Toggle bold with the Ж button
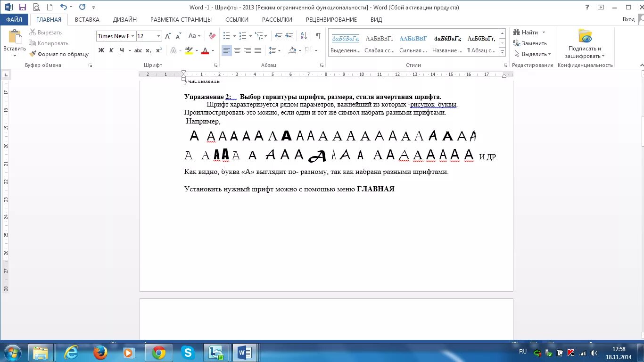The height and width of the screenshot is (362, 644). (x=101, y=50)
